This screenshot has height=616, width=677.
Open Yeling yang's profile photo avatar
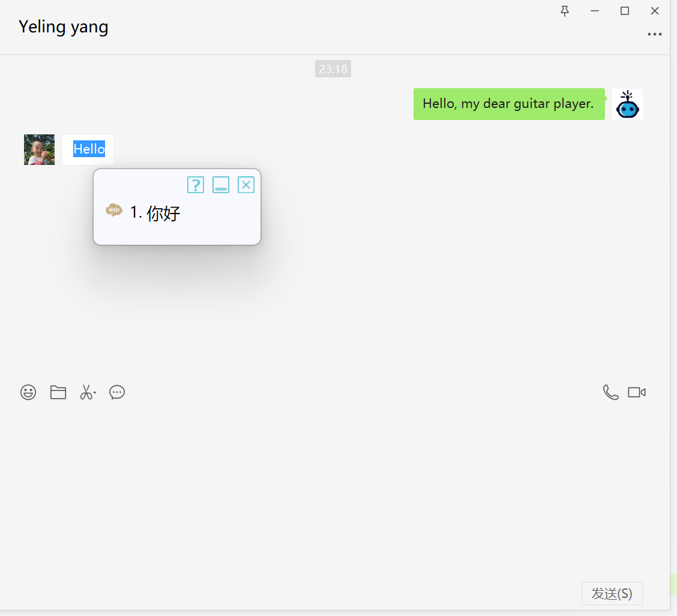(39, 149)
